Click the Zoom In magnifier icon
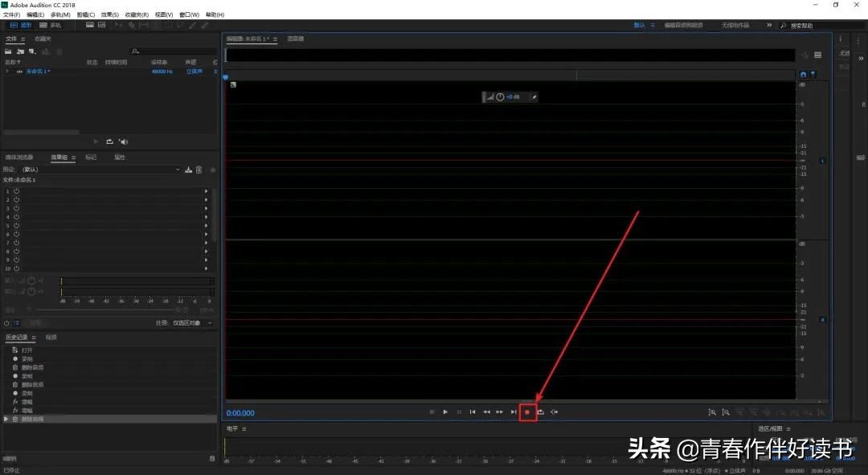Screen dimensions: 868x475 click(712, 412)
